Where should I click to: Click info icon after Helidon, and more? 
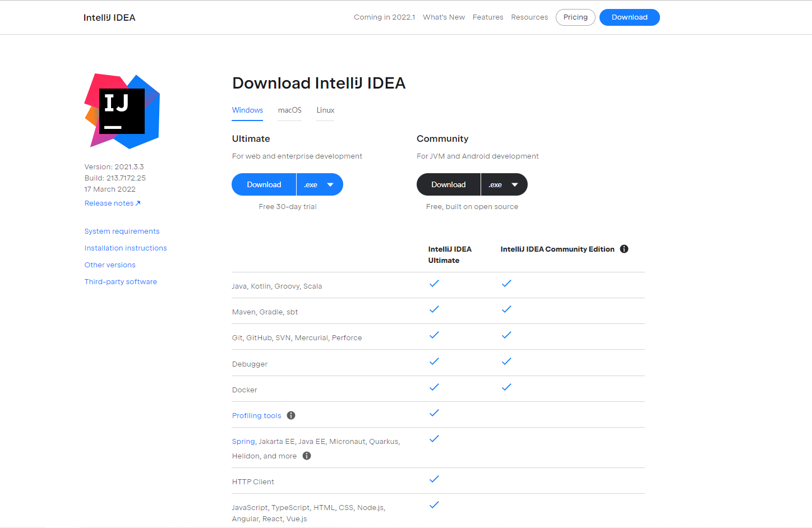pyautogui.click(x=307, y=456)
